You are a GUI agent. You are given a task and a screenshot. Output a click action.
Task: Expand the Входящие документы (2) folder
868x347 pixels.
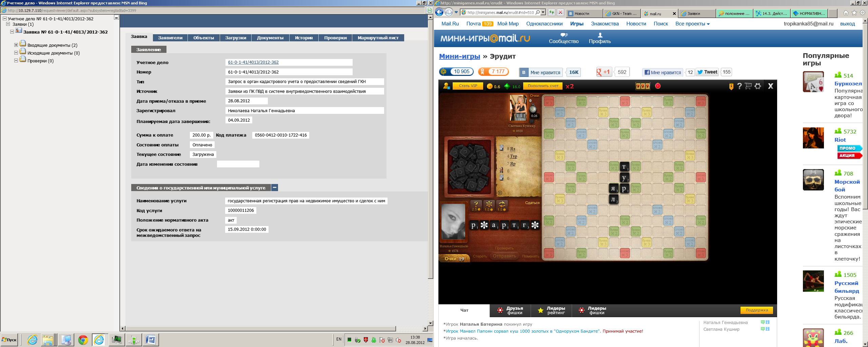coord(16,45)
